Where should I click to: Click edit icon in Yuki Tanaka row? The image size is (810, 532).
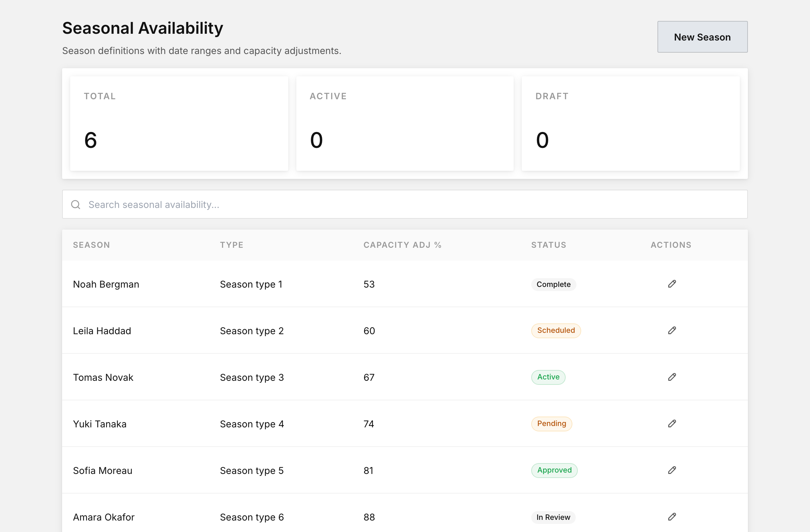(x=672, y=424)
